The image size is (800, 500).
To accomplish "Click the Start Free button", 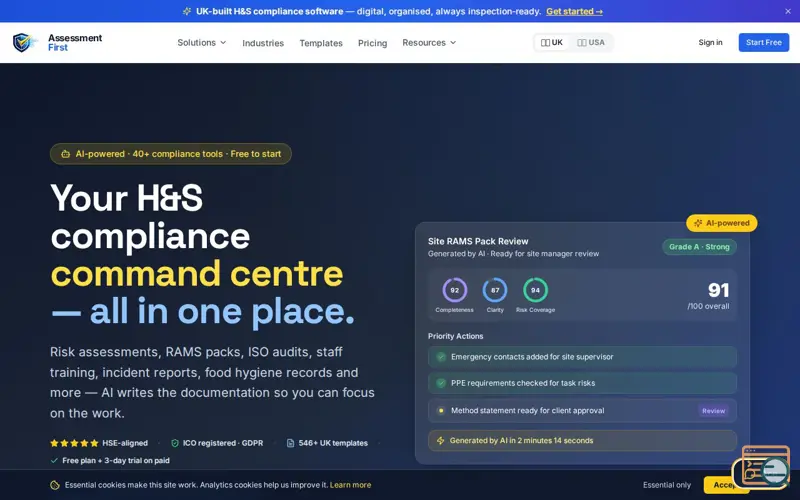I will [764, 42].
